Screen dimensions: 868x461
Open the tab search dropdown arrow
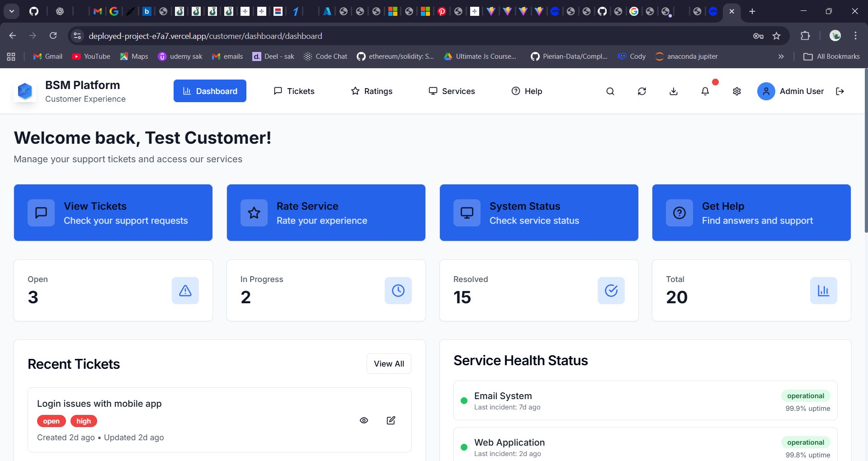(x=12, y=11)
